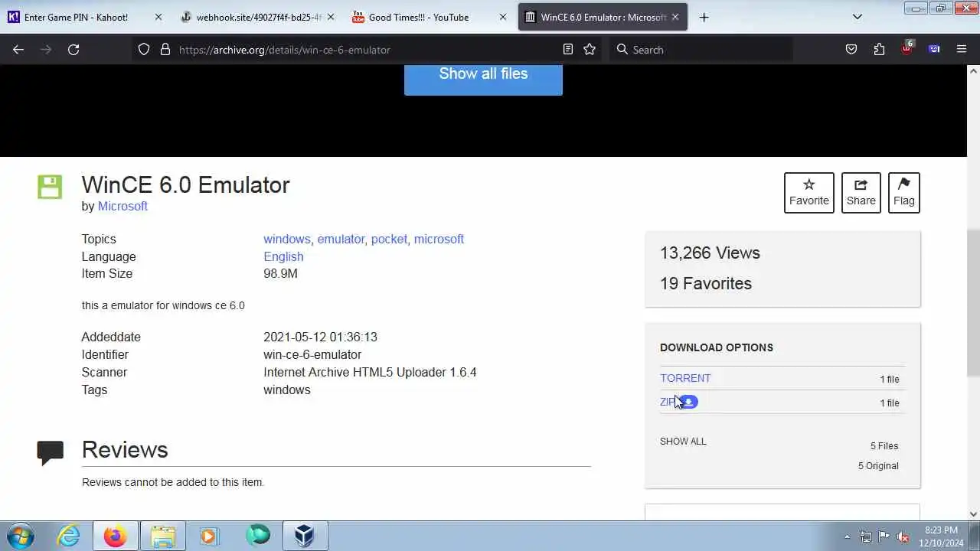Click the 5 Original files text
This screenshot has height=551, width=980.
[878, 465]
